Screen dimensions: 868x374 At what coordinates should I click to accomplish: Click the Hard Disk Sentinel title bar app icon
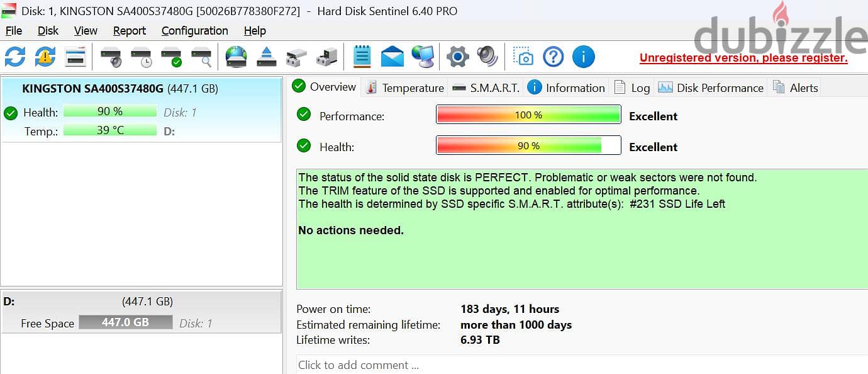pos(9,11)
